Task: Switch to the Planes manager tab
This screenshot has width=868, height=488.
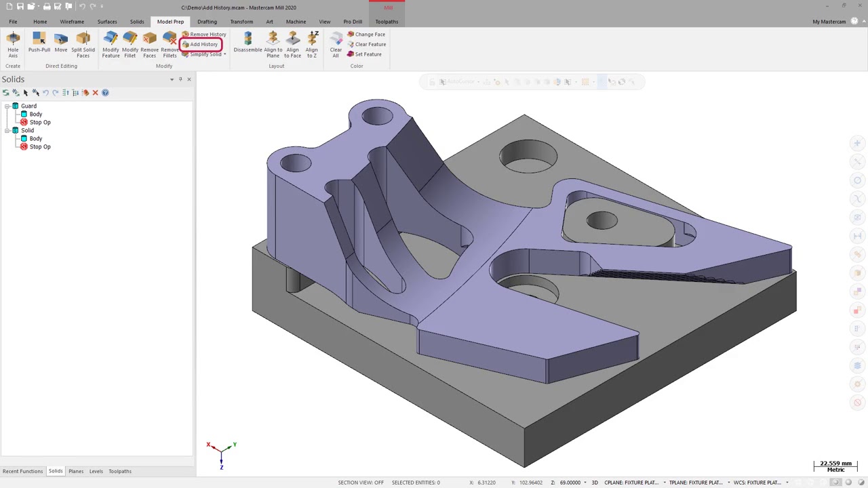Action: click(76, 471)
